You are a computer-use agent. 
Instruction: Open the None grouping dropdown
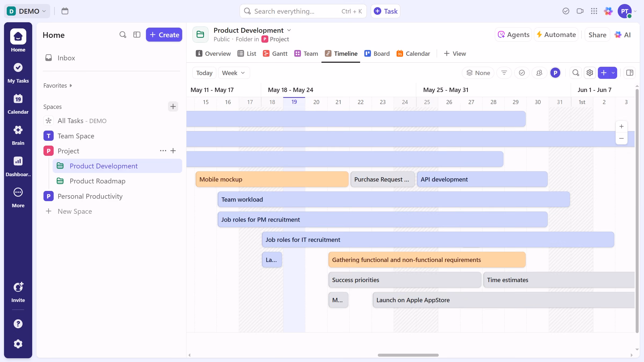(478, 73)
